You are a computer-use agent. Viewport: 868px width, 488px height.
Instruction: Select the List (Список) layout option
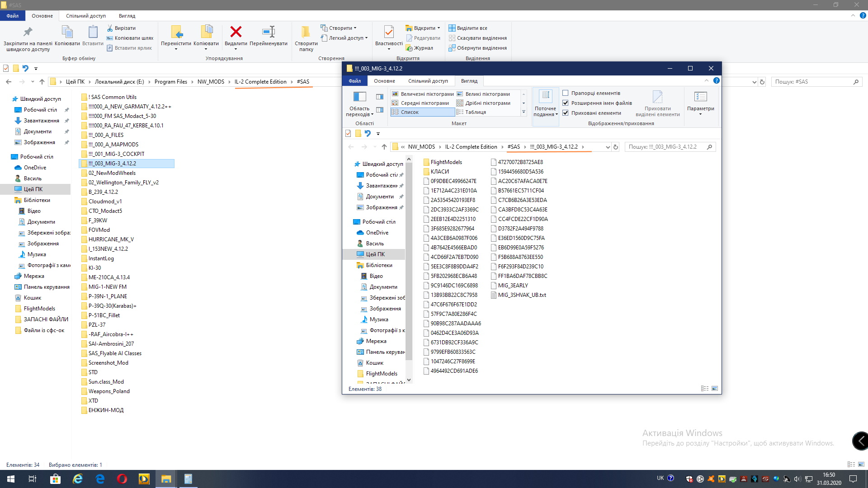pos(410,112)
